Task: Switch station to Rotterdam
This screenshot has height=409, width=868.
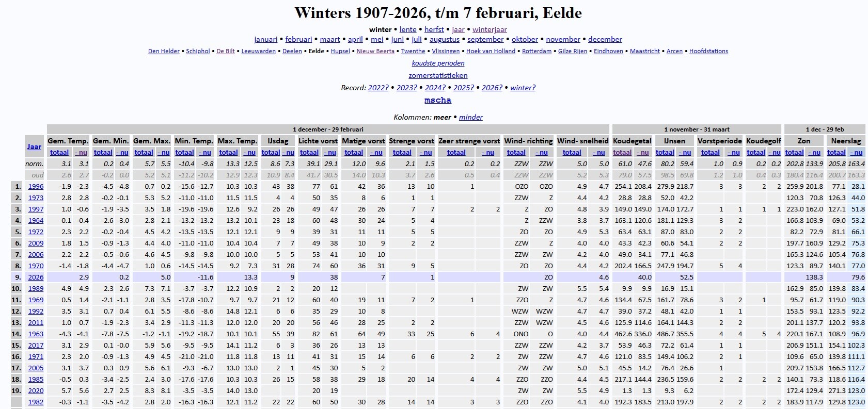Action: pos(536,51)
